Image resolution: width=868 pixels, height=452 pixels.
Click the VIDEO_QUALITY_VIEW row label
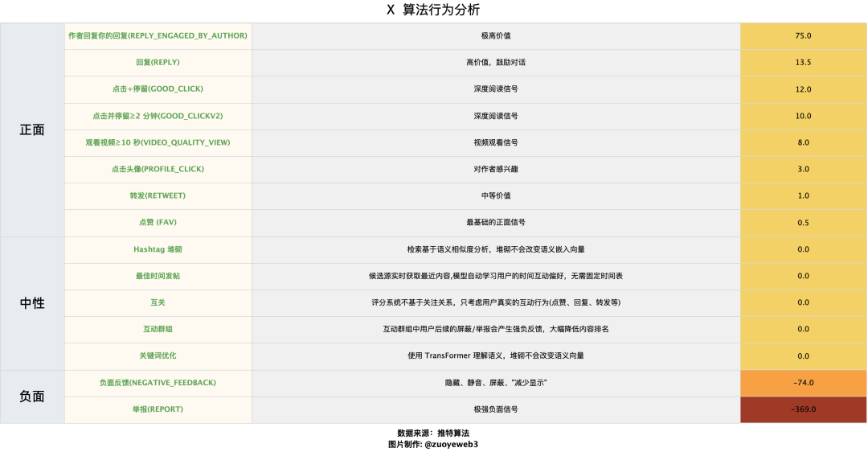(158, 142)
